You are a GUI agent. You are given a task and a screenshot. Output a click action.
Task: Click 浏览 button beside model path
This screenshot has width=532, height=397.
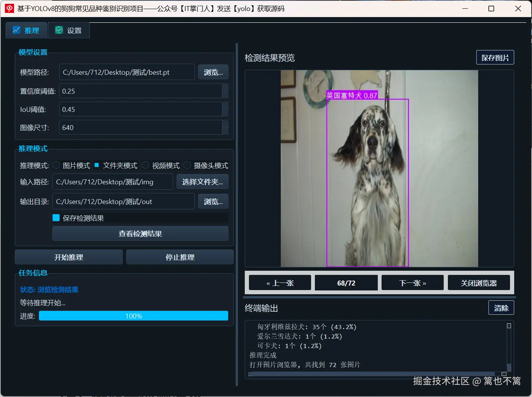(x=213, y=72)
